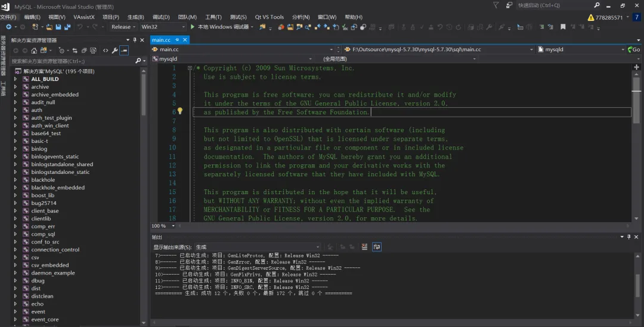The width and height of the screenshot is (644, 327).
Task: Click the lightbulb quick action on line 6
Action: click(x=180, y=111)
